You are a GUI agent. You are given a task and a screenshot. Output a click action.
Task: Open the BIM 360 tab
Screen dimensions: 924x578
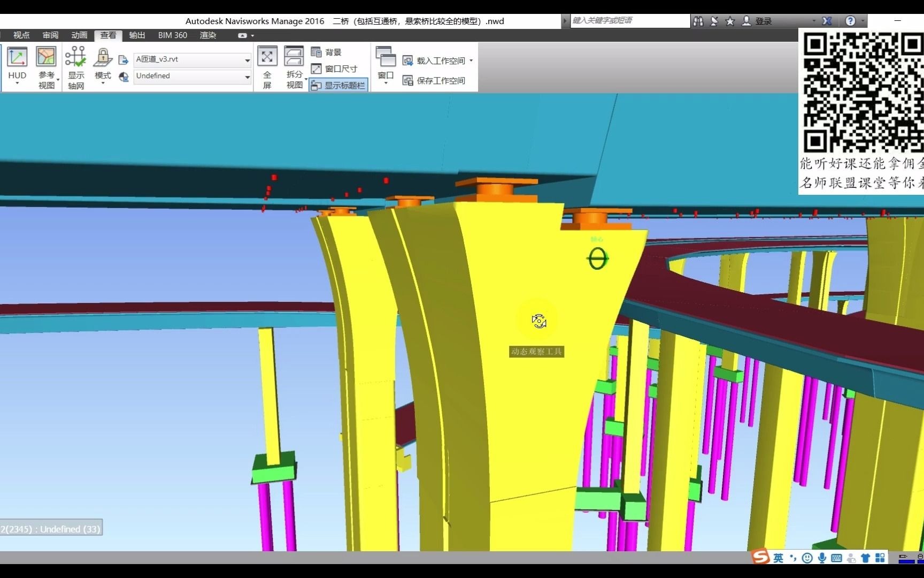(x=172, y=35)
